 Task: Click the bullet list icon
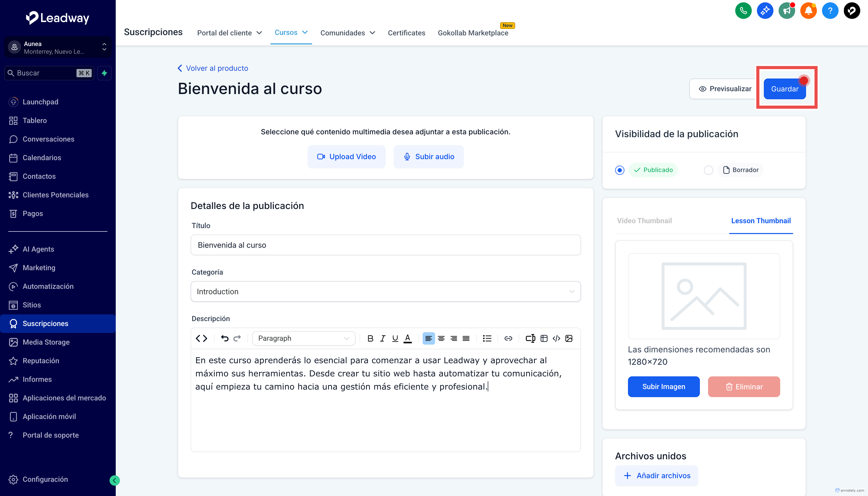(x=487, y=338)
